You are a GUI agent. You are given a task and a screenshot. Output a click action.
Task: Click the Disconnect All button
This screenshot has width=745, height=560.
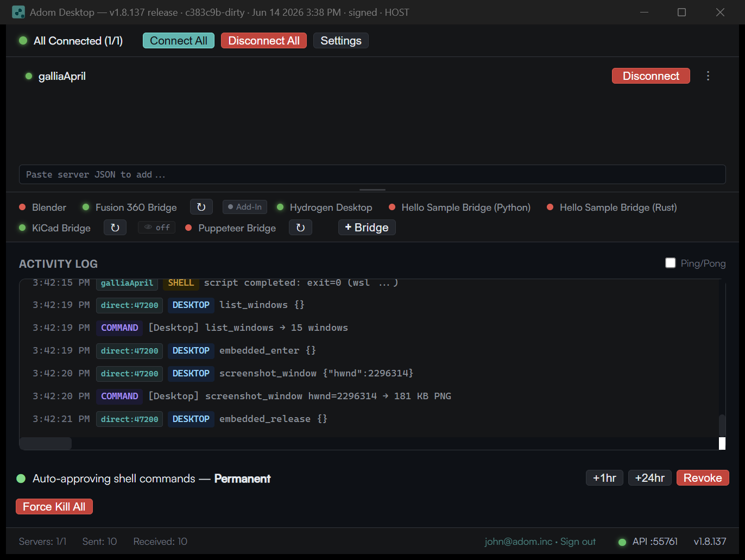pyautogui.click(x=264, y=41)
